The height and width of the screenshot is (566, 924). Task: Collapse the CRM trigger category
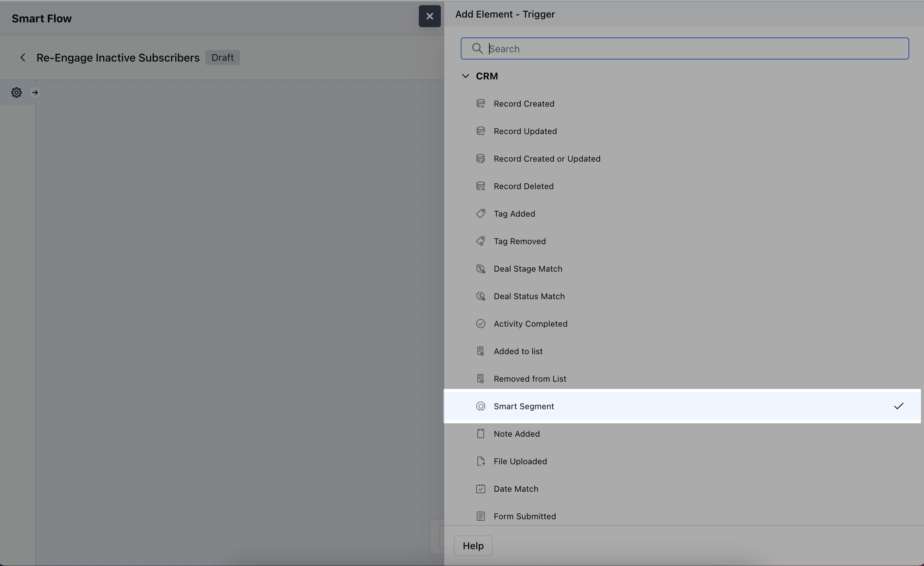pos(465,76)
